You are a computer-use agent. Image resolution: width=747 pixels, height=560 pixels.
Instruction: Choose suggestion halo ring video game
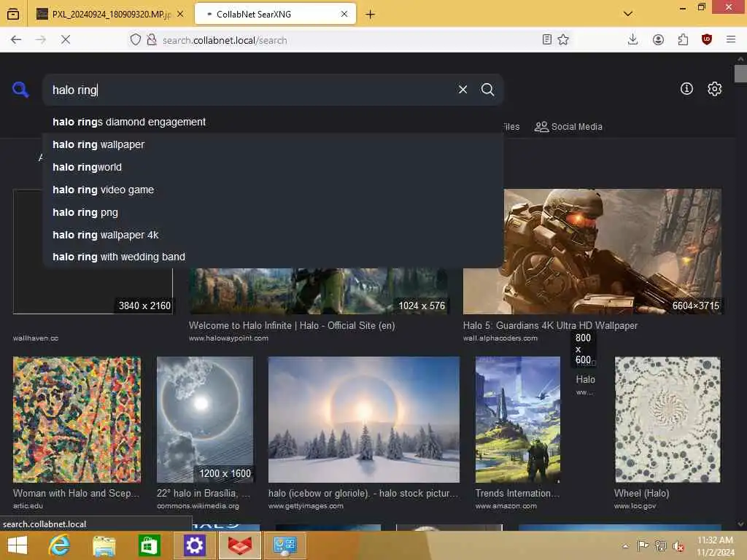[273, 190]
